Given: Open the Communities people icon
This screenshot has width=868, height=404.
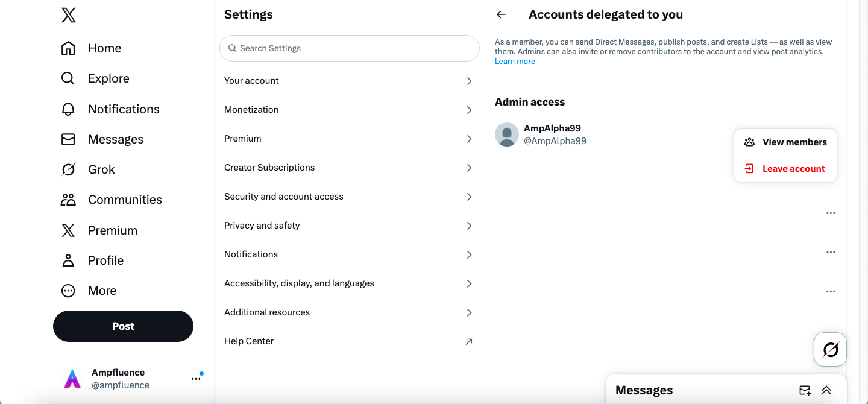Looking at the screenshot, I should coord(68,200).
